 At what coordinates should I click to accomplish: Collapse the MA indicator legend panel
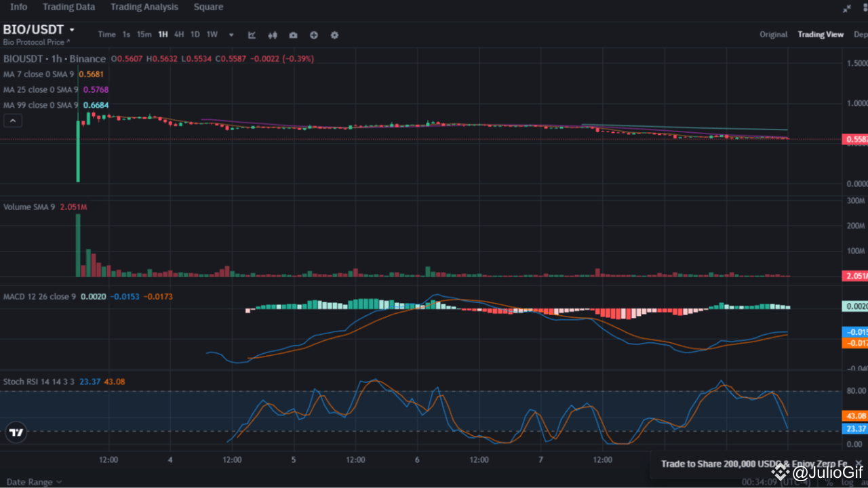[x=12, y=120]
